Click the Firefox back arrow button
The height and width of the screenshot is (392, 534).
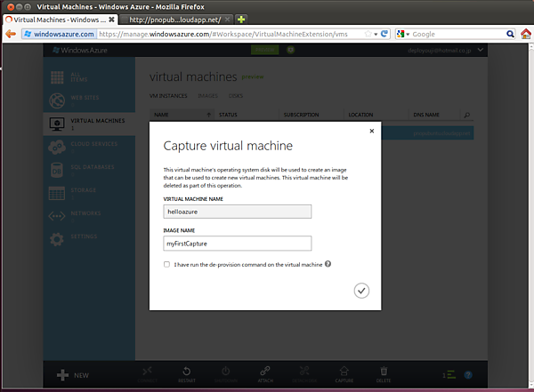click(x=11, y=34)
